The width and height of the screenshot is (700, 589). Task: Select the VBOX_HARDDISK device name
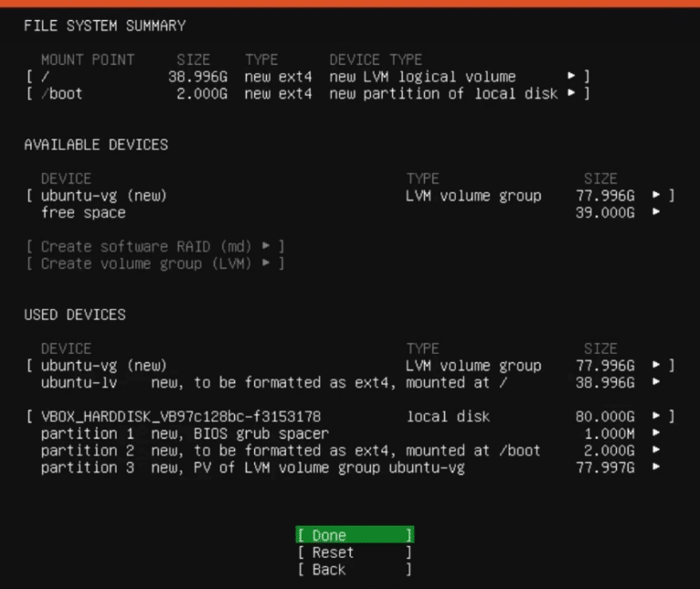(x=180, y=417)
